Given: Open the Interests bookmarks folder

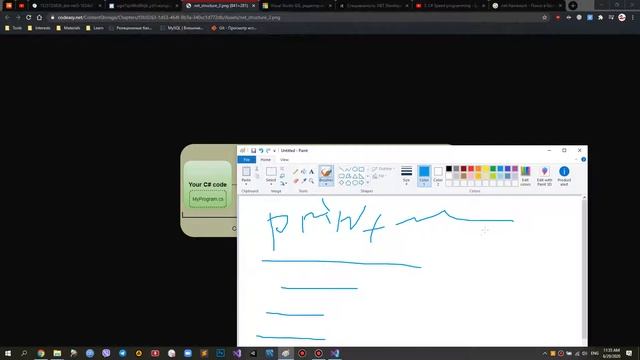Looking at the screenshot, I should pyautogui.click(x=39, y=28).
